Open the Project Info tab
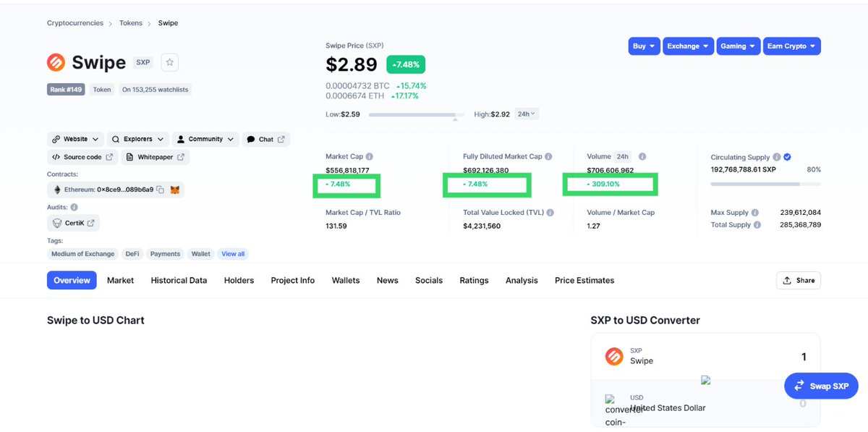 292,281
